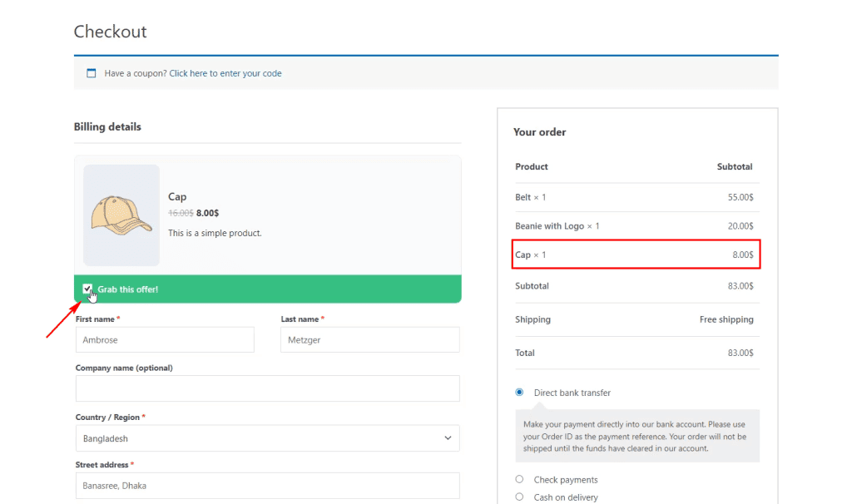Viewport: 852px width, 504px height.
Task: Click the Cap product thumbnail image
Action: [x=121, y=215]
